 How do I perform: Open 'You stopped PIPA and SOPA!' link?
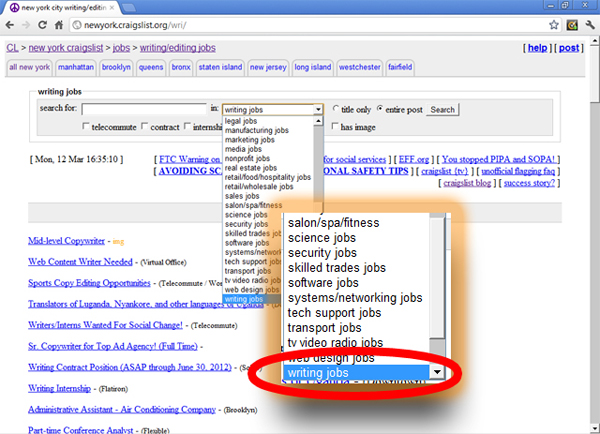pos(498,159)
